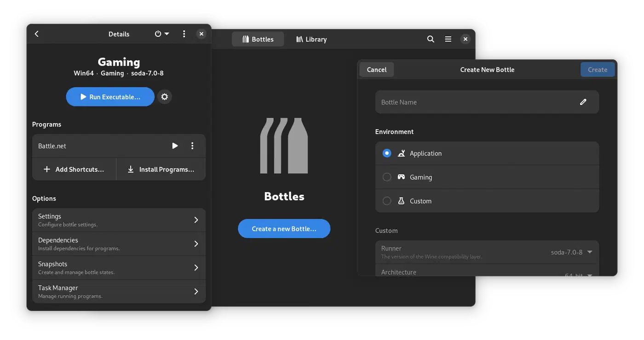644x340 pixels.
Task: Switch to the Library tab
Action: (x=311, y=40)
